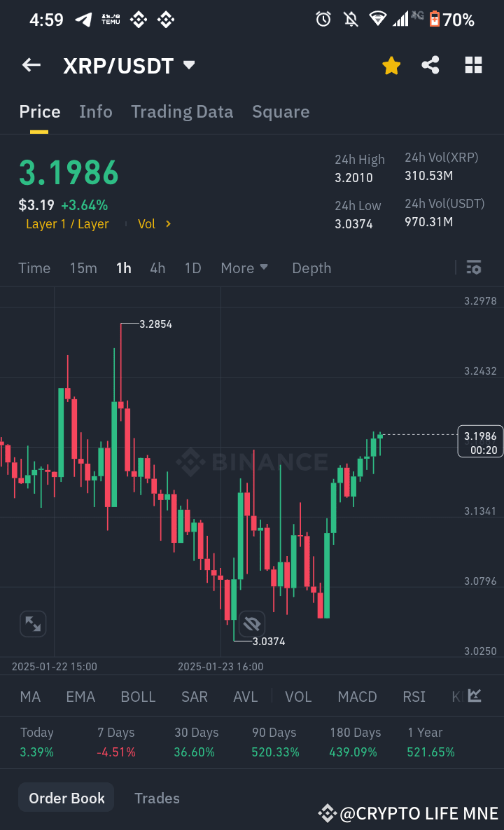The image size is (504, 830).
Task: Open the chart settings gear icon
Action: coord(474,268)
